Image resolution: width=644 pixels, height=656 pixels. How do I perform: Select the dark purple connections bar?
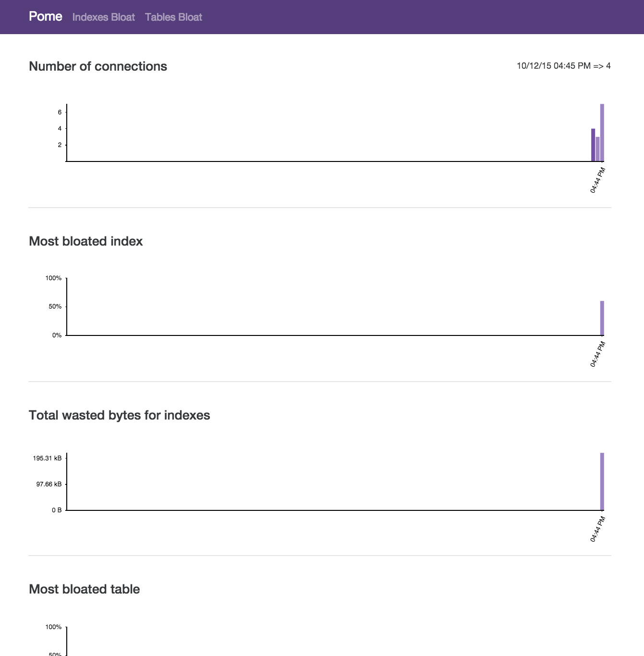coord(593,145)
